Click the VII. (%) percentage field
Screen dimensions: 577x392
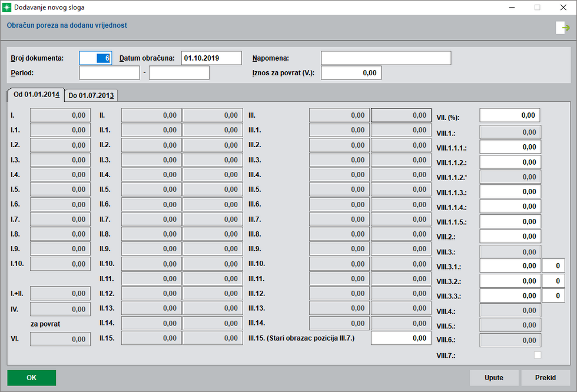(509, 115)
